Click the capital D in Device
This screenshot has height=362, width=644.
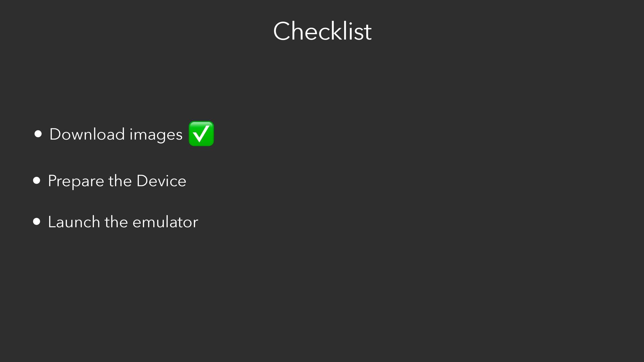click(142, 181)
